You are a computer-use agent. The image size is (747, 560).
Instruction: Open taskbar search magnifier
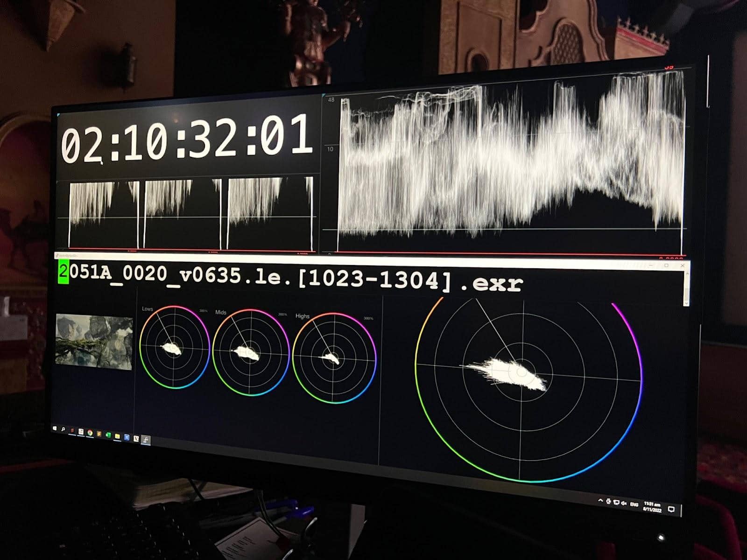pyautogui.click(x=63, y=429)
